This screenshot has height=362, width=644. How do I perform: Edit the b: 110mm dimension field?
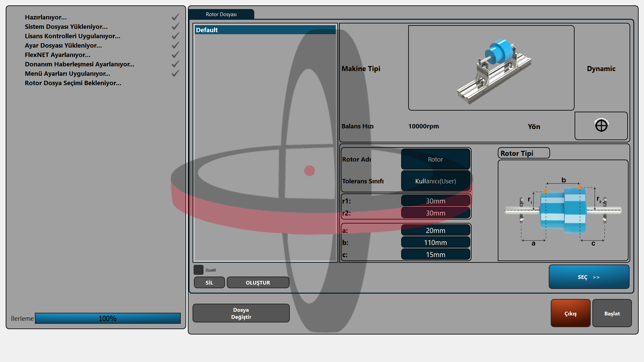click(x=435, y=242)
